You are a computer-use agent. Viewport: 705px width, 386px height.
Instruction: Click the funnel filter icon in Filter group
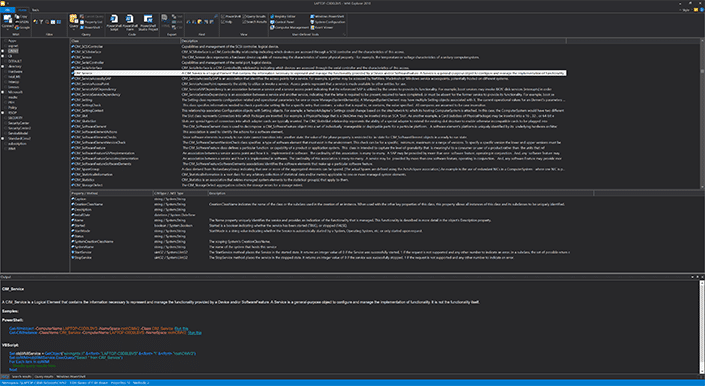coord(41,22)
